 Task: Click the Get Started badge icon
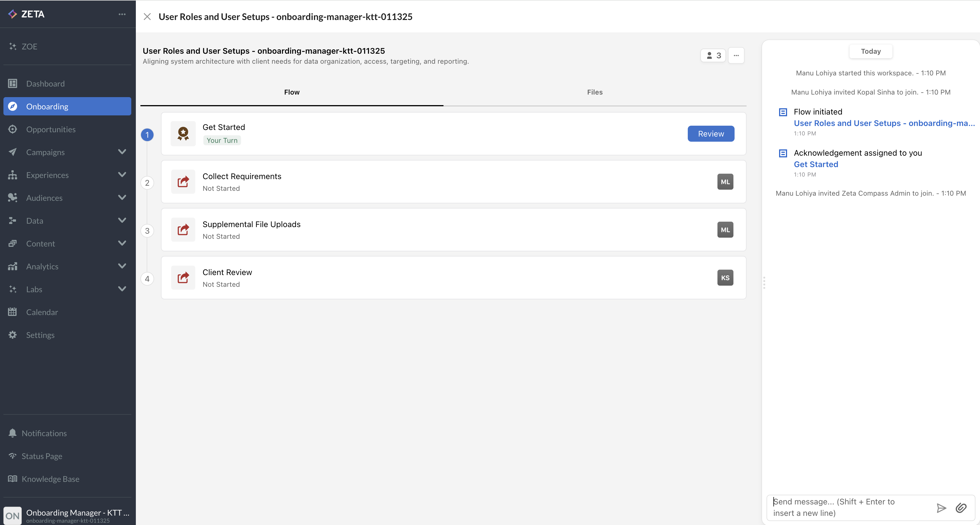(183, 134)
